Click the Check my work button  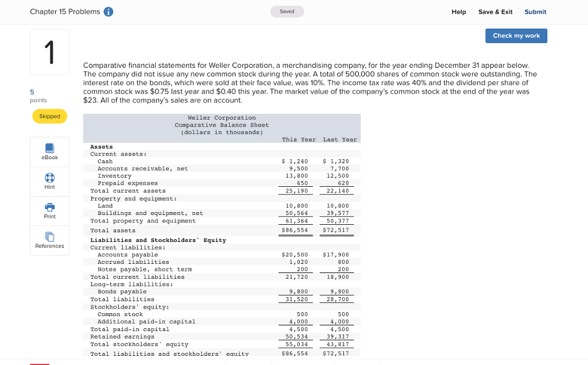516,36
